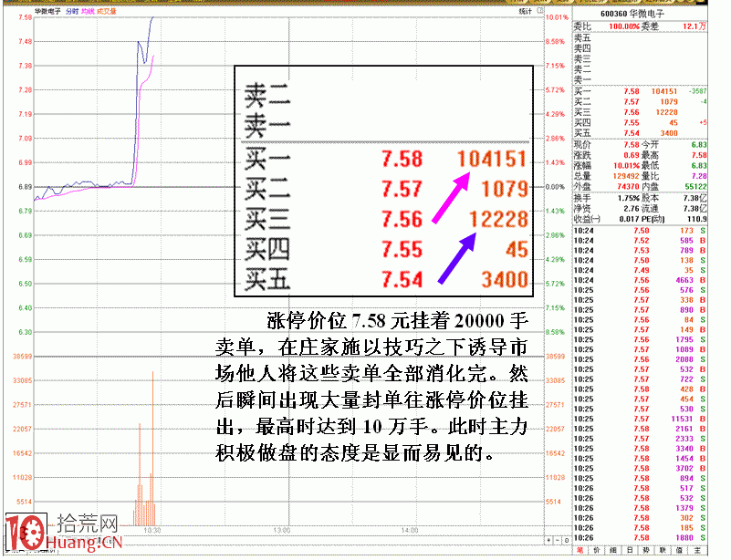731x560 pixels.
Task: Click the 势 trend view icon
Action: [646, 551]
